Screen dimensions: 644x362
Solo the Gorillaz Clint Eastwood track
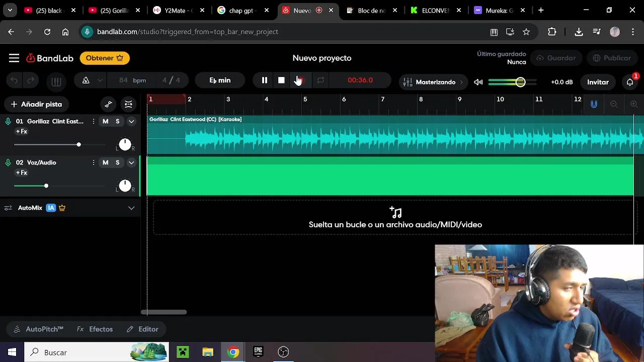point(118,121)
